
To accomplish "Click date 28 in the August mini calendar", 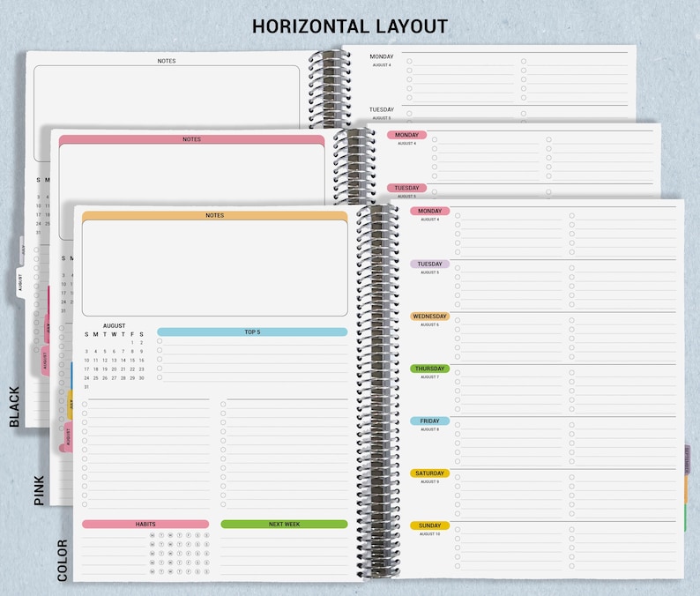I will 123,378.
